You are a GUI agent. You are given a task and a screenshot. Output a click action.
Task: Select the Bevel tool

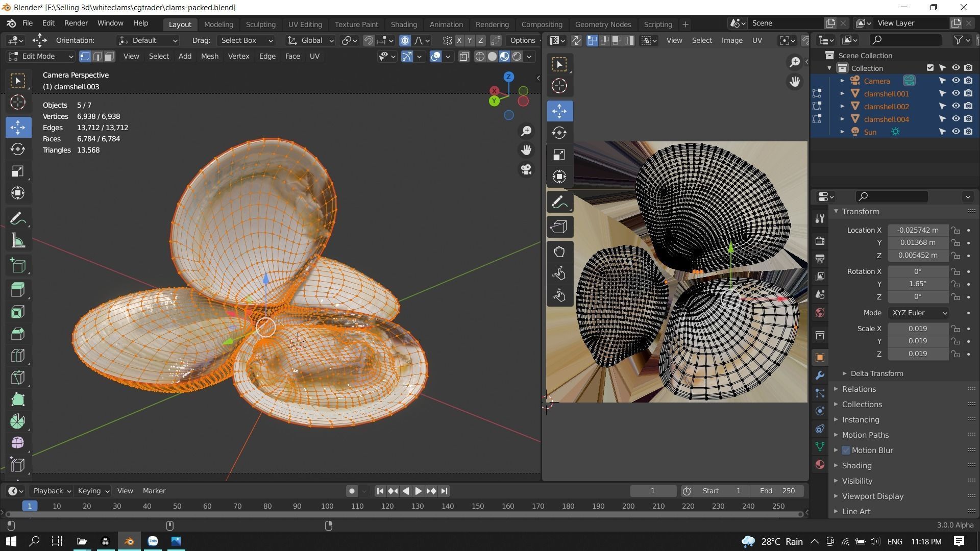click(x=18, y=334)
